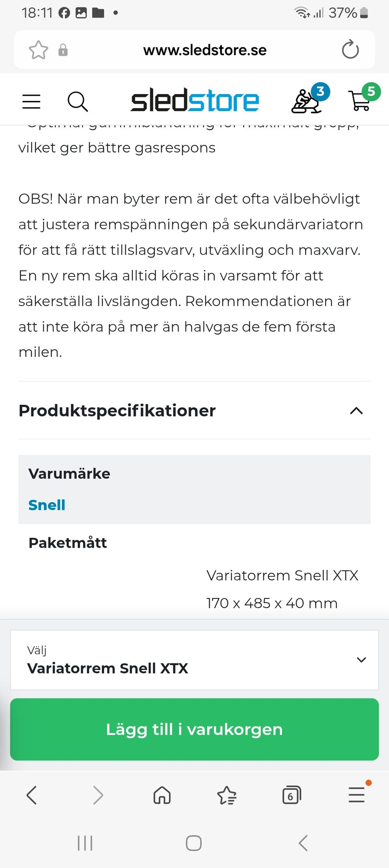Open browser bookmarks list
The image size is (389, 868).
227,795
